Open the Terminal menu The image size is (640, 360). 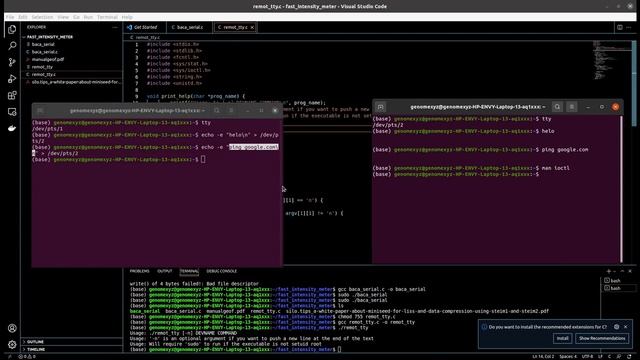click(107, 17)
